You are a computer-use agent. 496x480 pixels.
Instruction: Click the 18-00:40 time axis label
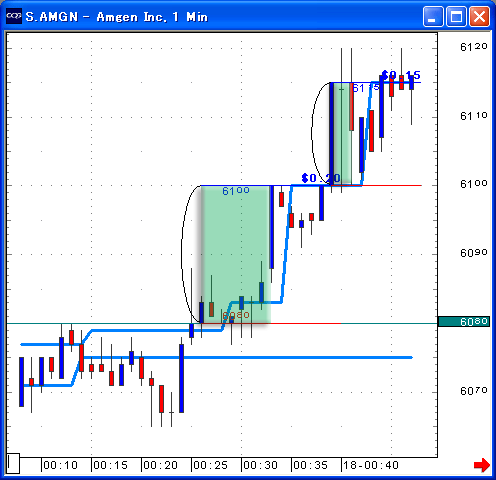click(x=371, y=465)
